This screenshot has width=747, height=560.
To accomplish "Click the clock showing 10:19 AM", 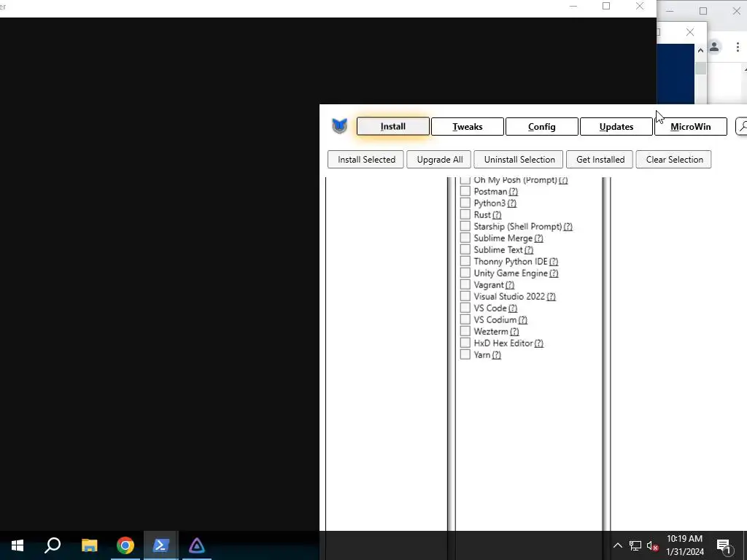I will pos(684,539).
